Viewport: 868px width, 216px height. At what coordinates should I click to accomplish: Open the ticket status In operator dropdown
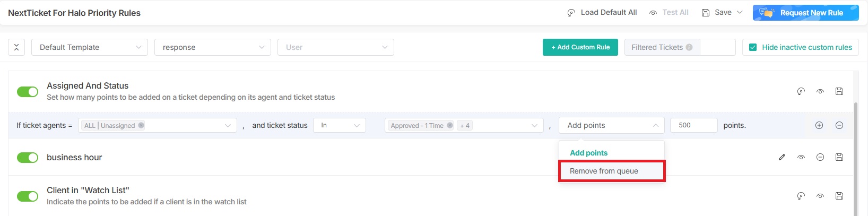coord(340,125)
